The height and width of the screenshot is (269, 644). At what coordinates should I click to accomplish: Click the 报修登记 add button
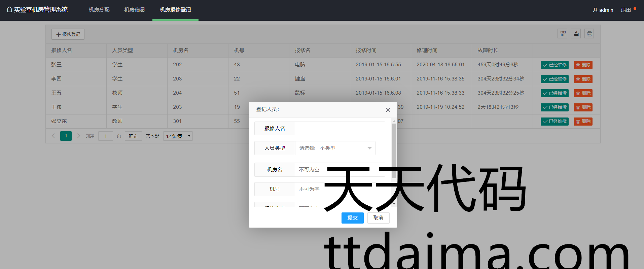pyautogui.click(x=68, y=34)
